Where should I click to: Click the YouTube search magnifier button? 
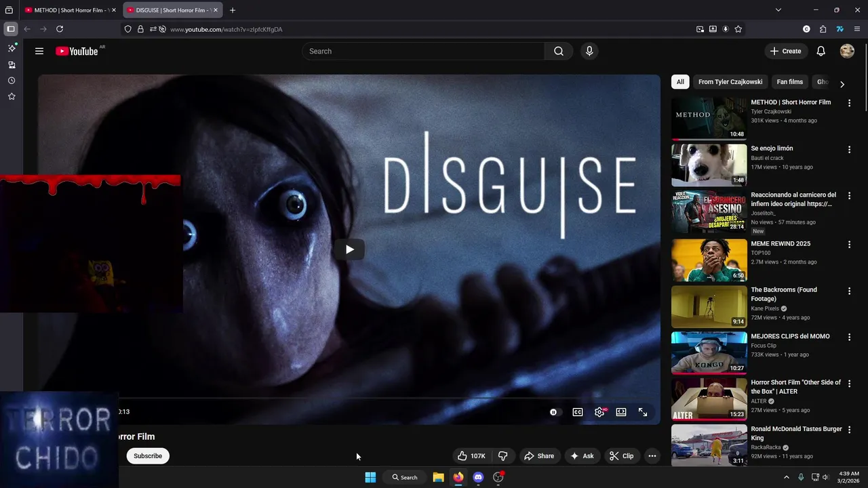point(559,51)
